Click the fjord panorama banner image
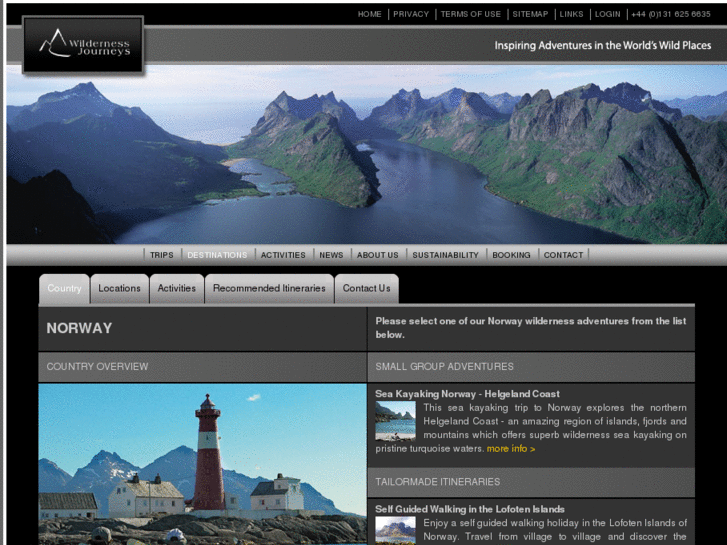The width and height of the screenshot is (727, 545). tap(366, 154)
